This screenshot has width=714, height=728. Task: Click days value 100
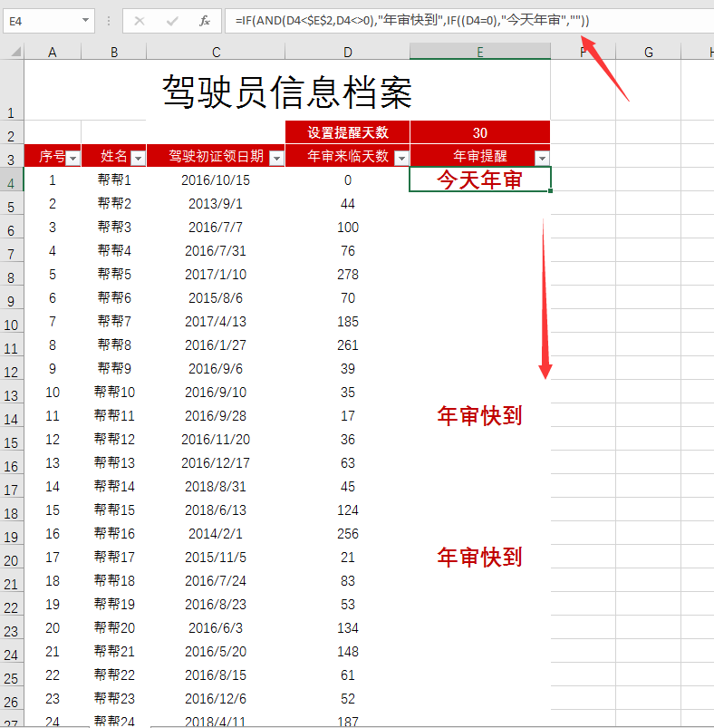348,227
